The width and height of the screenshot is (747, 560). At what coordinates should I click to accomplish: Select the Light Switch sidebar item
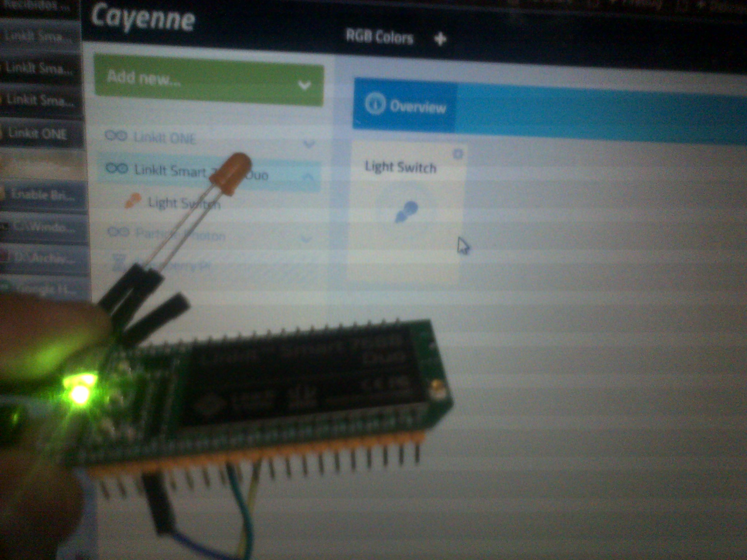pos(184,203)
